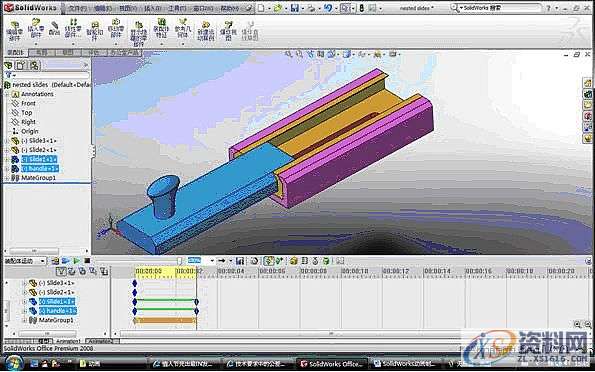Open dropdown arrow under Reference Geometry

[183, 43]
